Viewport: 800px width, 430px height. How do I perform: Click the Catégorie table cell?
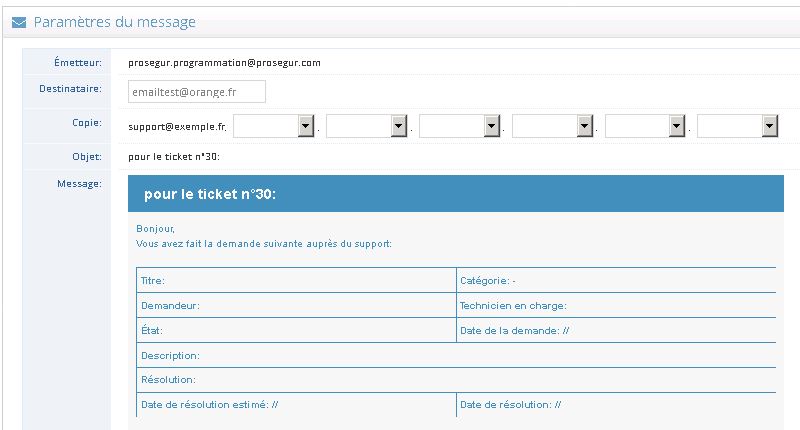[616, 281]
